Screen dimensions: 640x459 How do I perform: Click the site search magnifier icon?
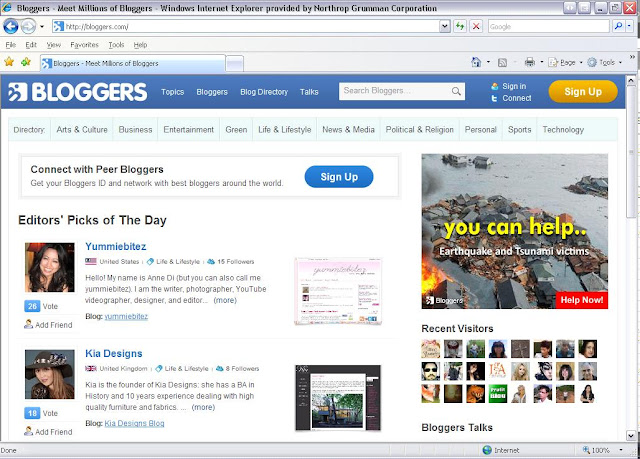[456, 91]
